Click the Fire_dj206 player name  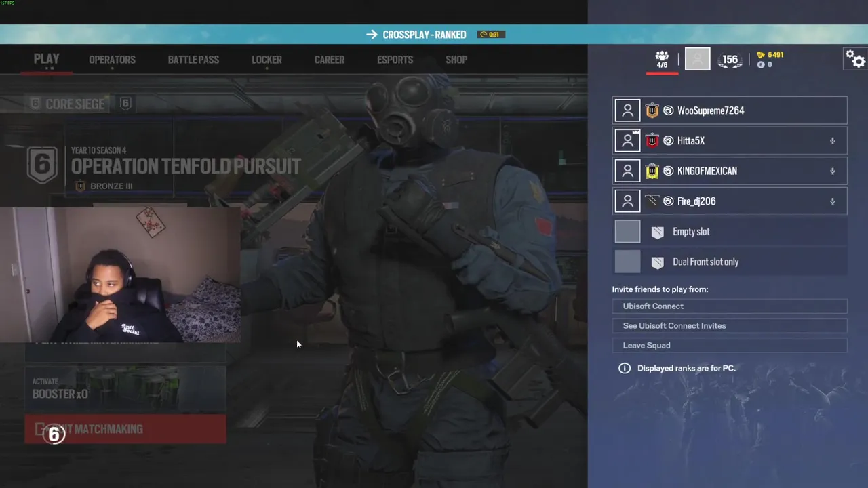(696, 201)
